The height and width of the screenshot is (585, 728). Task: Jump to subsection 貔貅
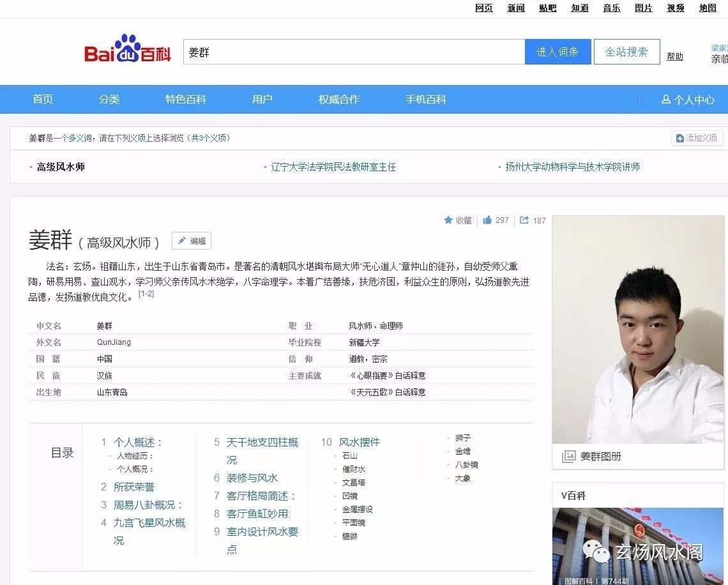[x=349, y=536]
